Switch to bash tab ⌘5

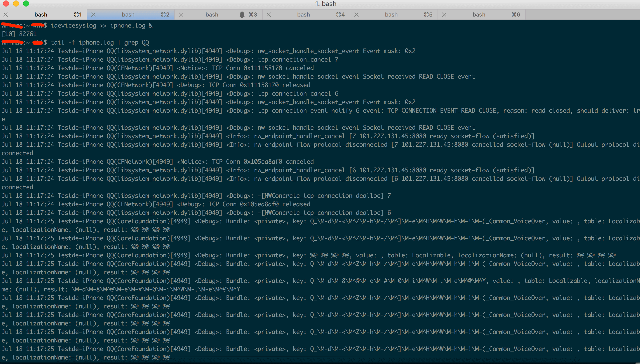tap(391, 15)
